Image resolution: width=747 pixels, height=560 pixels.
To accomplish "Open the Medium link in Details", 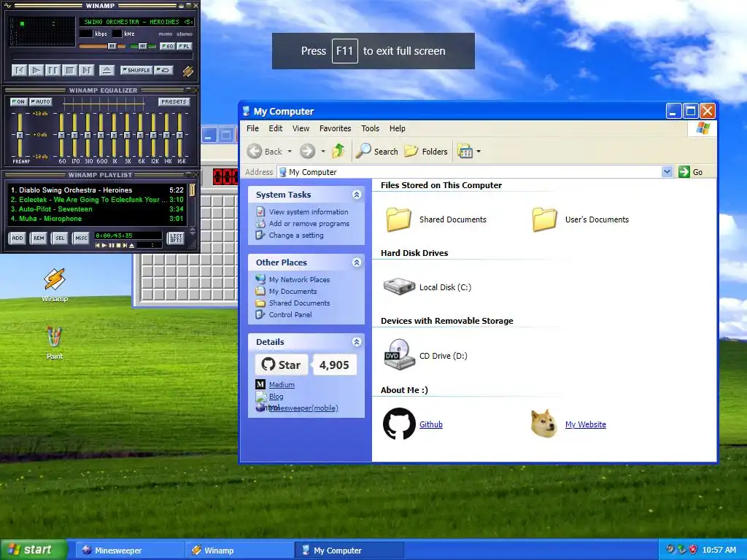I will point(282,385).
